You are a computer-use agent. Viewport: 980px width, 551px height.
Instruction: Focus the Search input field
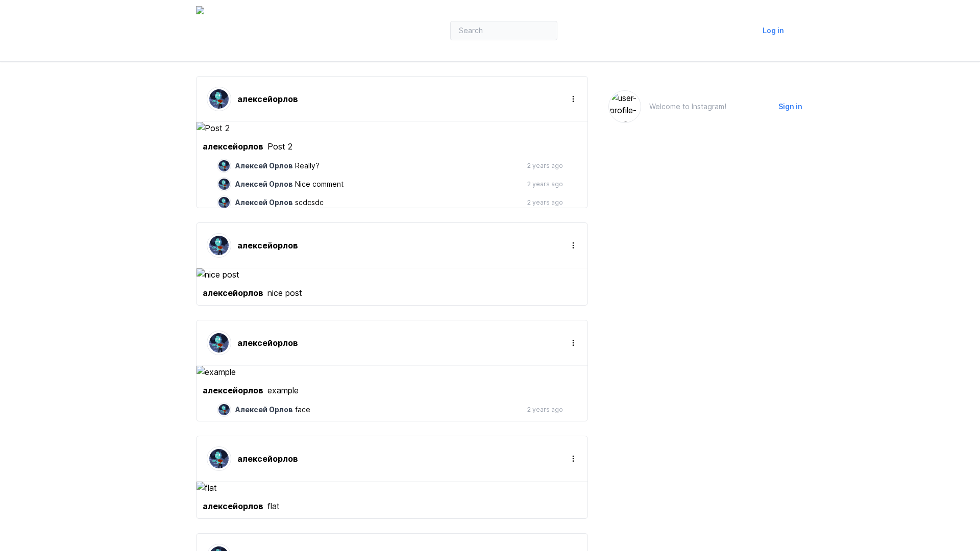point(504,31)
